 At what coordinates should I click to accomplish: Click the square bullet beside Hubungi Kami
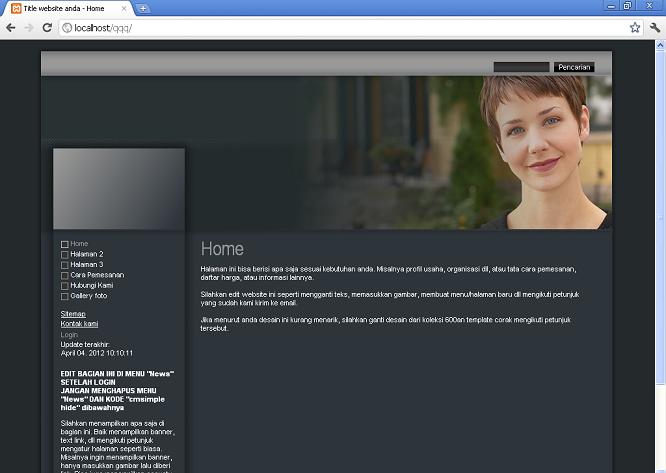tap(65, 286)
